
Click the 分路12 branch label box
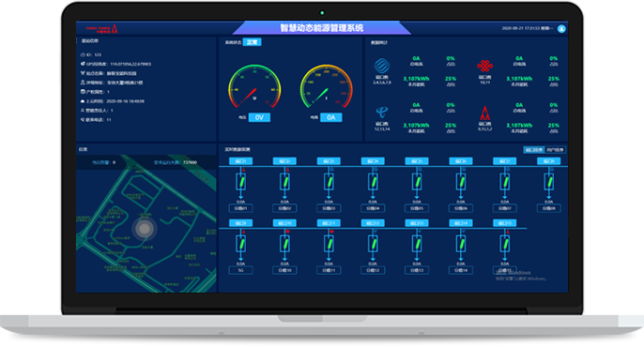(x=373, y=270)
